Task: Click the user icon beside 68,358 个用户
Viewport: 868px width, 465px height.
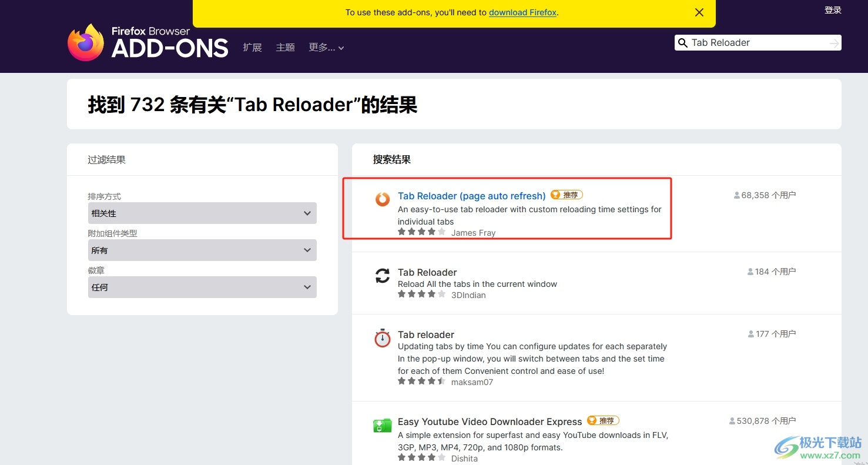Action: pos(737,195)
